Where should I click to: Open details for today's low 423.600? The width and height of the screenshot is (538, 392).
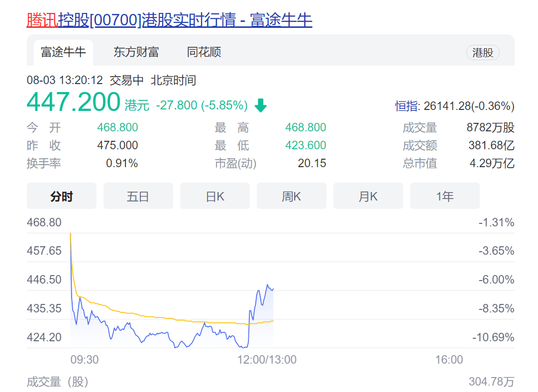point(305,145)
